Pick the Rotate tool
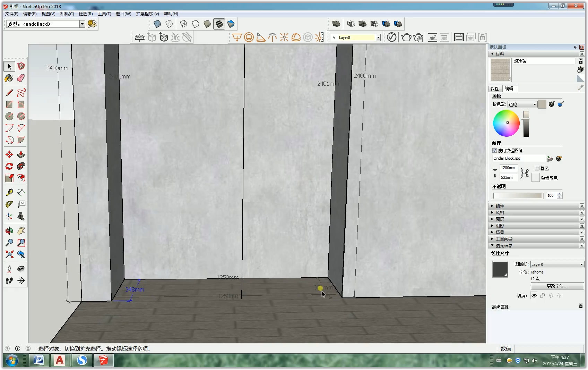Viewport: 588px width, 370px height. [9, 166]
